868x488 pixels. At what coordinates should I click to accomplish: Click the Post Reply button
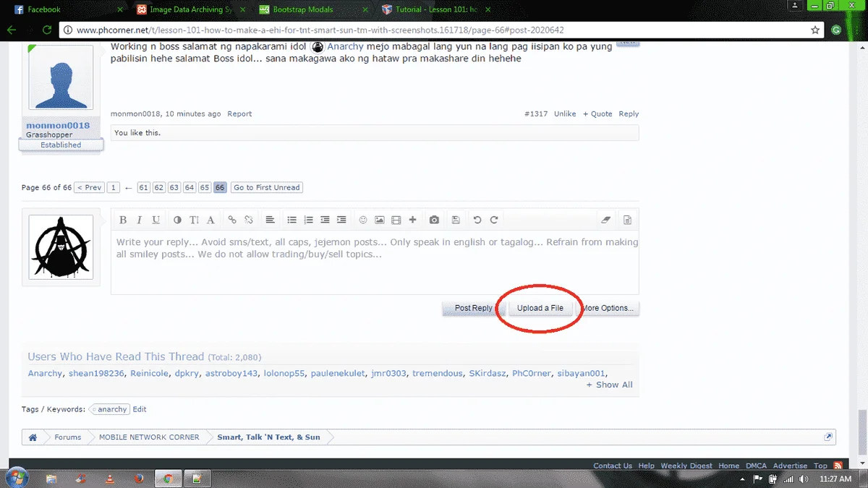point(473,308)
